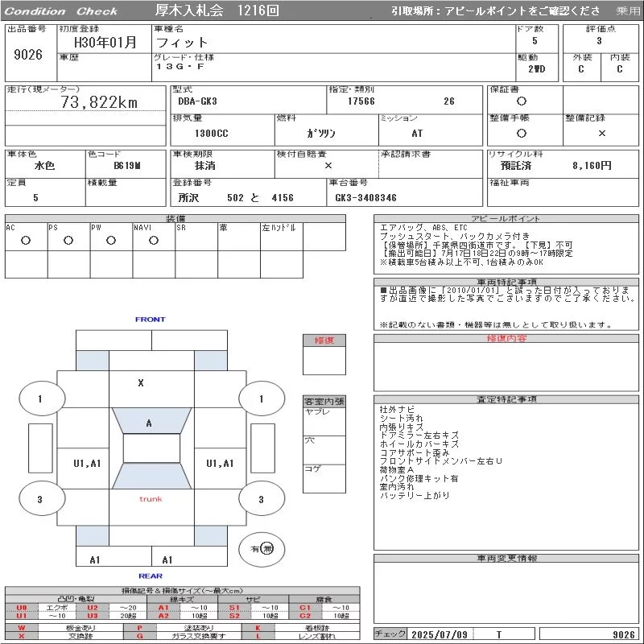
Task: Click the ヤブレ cell under 客室内張
Action: tap(324, 422)
